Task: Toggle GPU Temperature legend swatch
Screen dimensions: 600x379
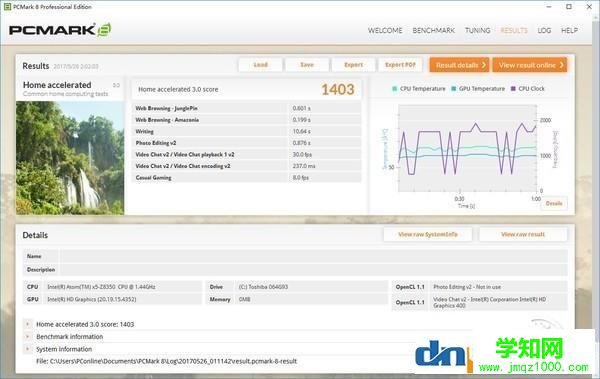Action: coord(453,89)
